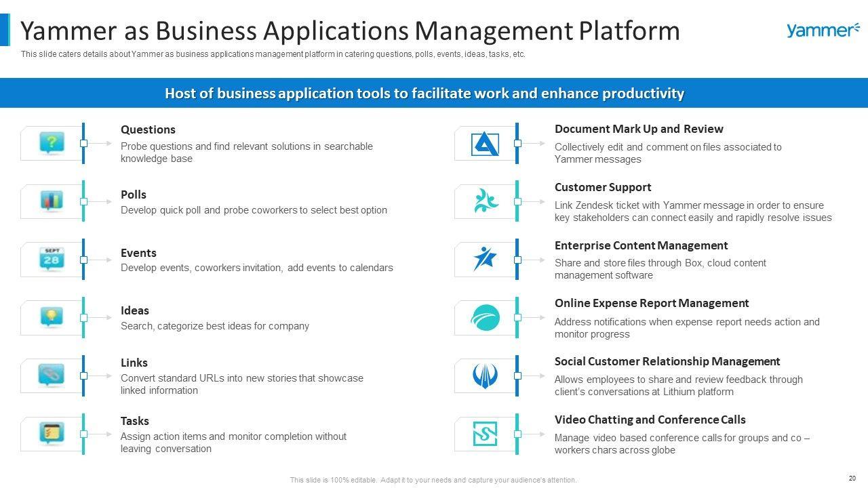This screenshot has height=488, width=868.
Task: Select the 'Customer Support' heading
Action: [x=603, y=187]
